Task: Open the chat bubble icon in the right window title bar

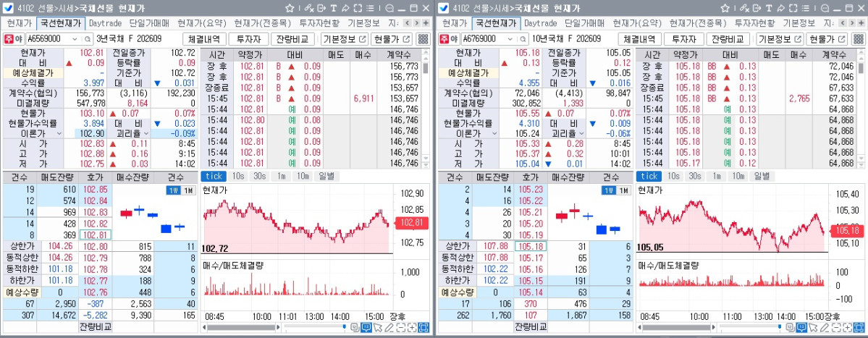Action: 825,8
